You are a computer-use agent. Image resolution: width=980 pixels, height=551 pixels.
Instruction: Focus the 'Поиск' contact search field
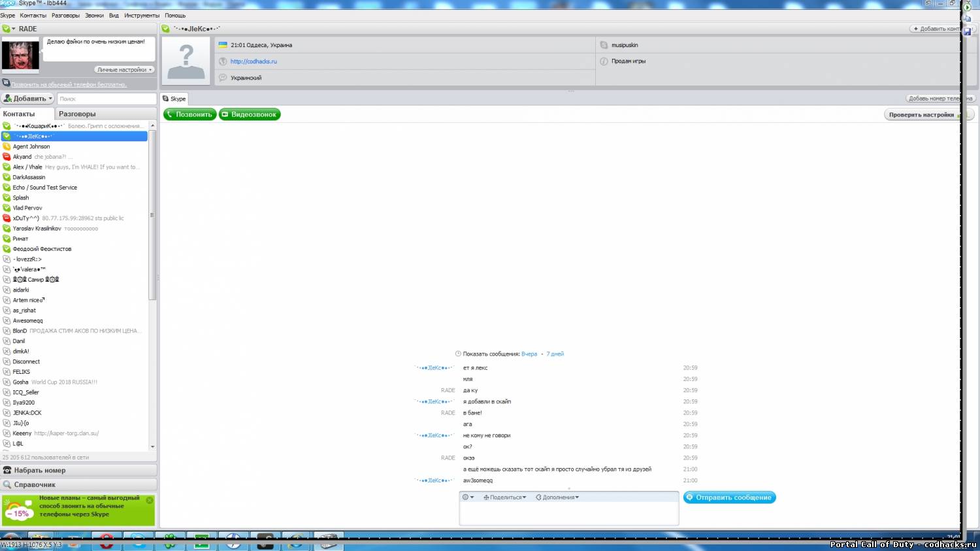pos(106,99)
